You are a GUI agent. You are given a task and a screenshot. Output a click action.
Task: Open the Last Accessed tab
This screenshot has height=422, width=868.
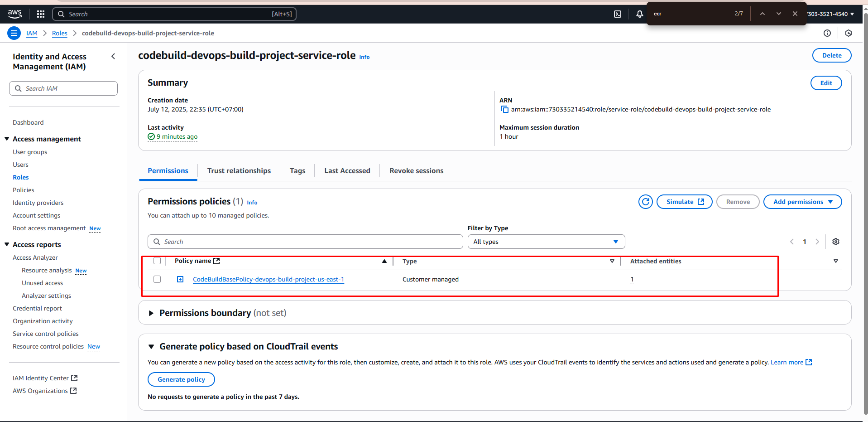347,171
